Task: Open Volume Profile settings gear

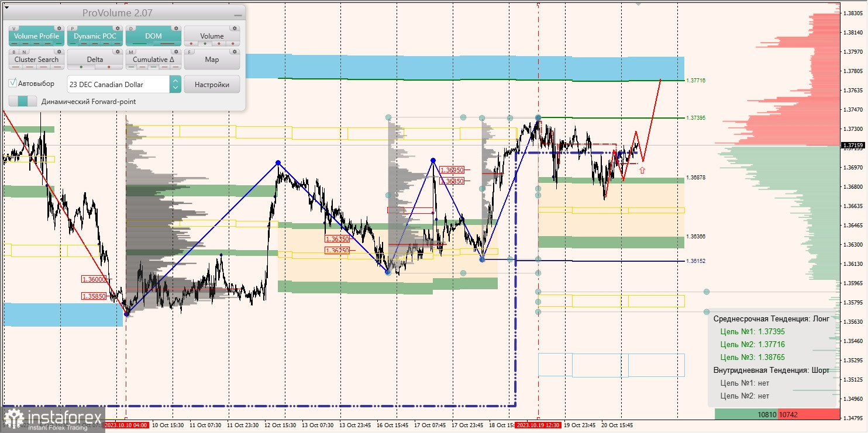Action: (59, 28)
